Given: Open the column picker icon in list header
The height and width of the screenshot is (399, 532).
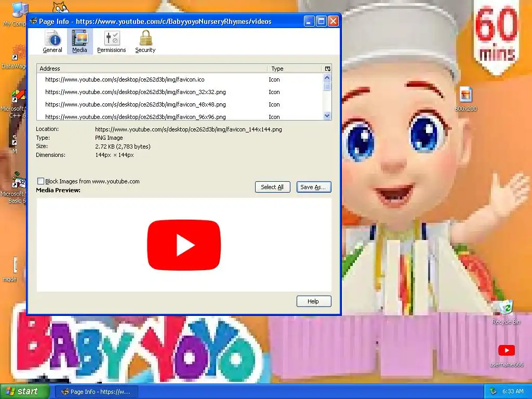Looking at the screenshot, I should point(327,69).
